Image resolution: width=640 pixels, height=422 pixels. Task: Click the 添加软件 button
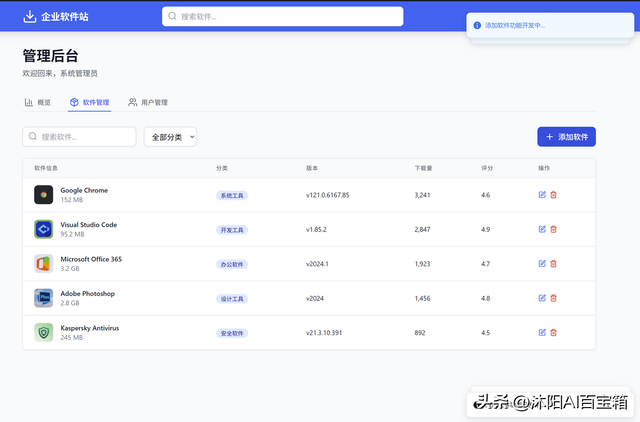566,137
